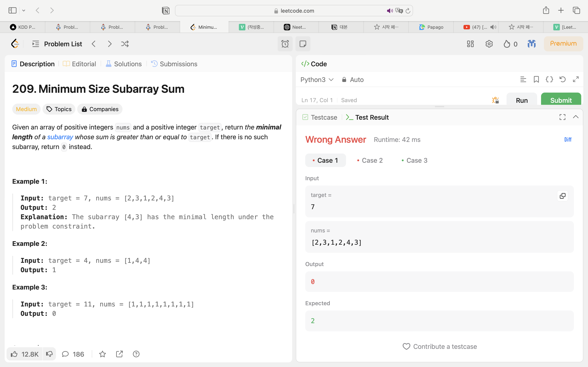Image resolution: width=588 pixels, height=367 pixels.
Task: Click the thumbs down dislike button
Action: click(49, 354)
